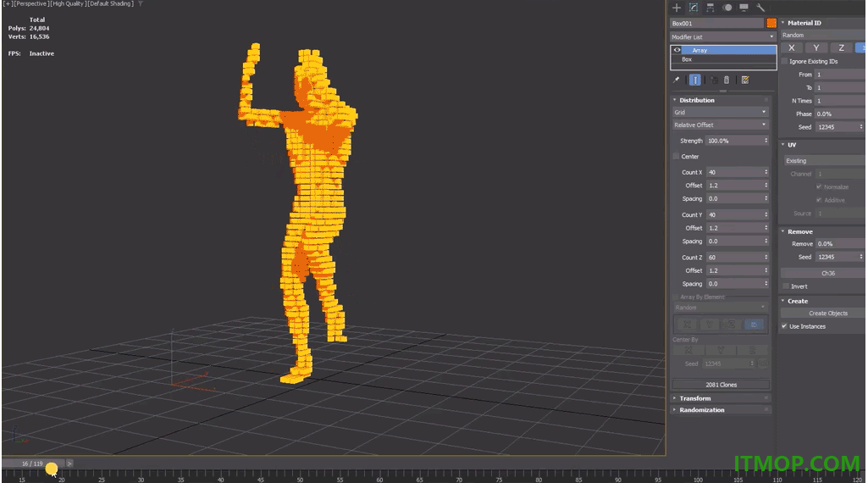The height and width of the screenshot is (483, 868).
Task: Click Array By Element ID button
Action: coord(754,325)
